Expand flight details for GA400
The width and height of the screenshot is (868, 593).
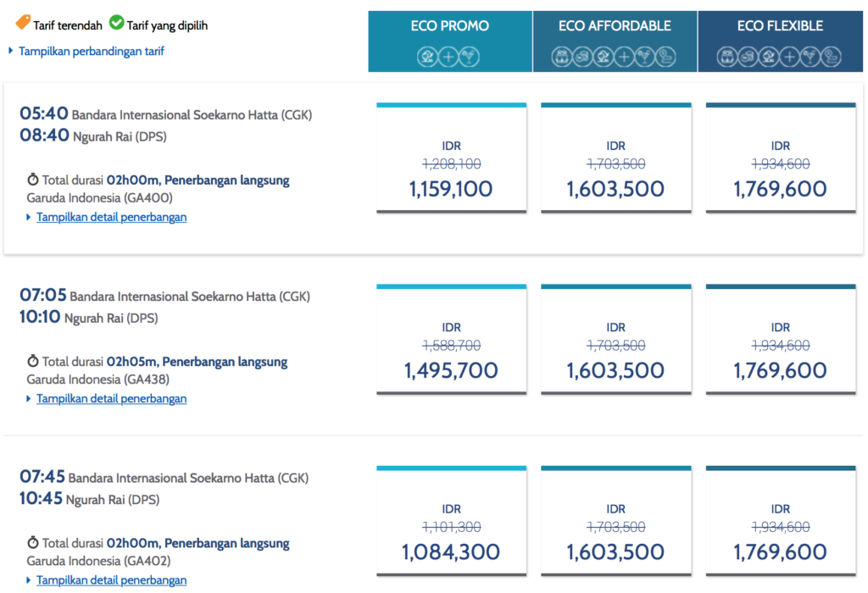(111, 217)
